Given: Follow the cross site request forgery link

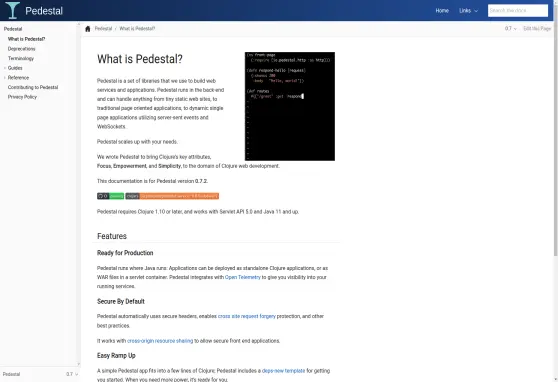Looking at the screenshot, I should tap(247, 316).
